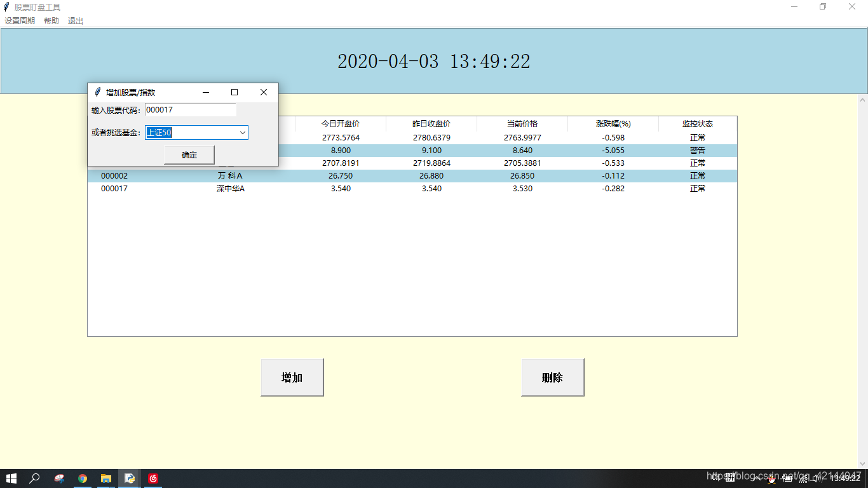Select the closing price 2780.6379 cell
Screen dimensions: 868x488
(x=431, y=138)
